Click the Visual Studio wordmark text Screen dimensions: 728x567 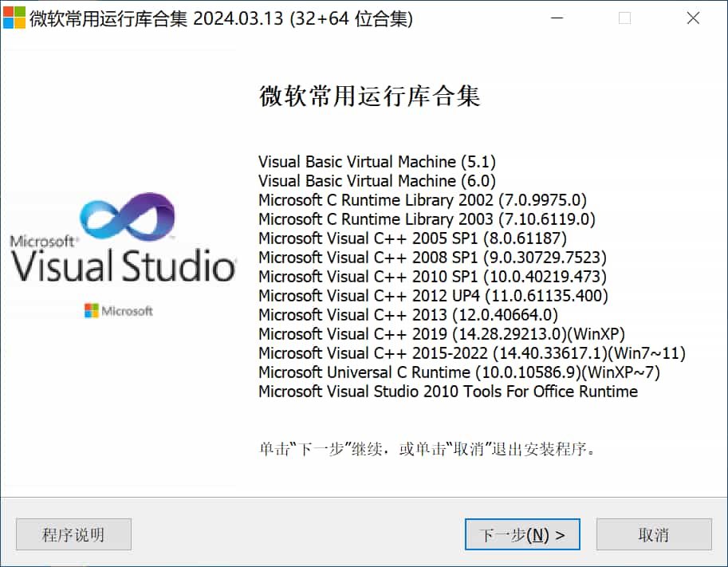click(123, 265)
